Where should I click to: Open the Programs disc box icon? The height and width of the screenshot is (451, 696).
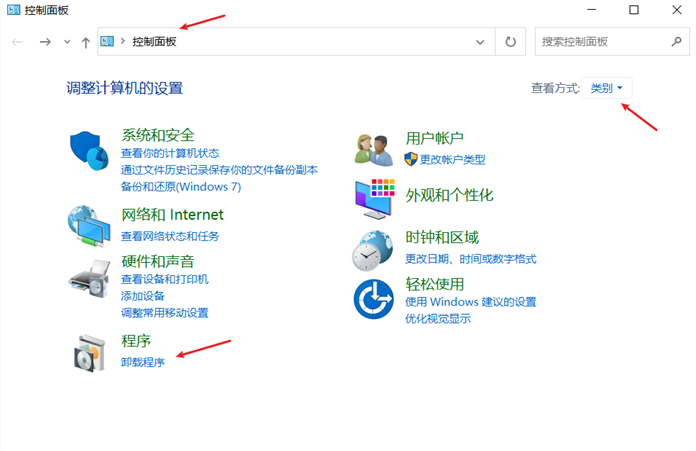(x=88, y=351)
